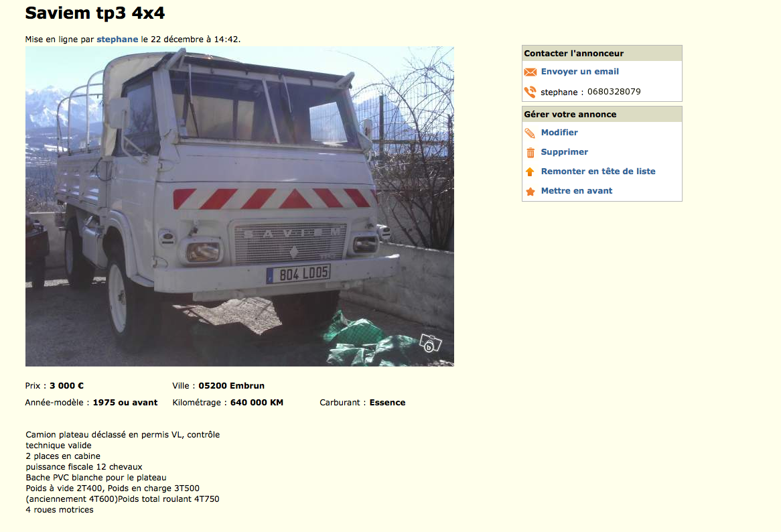The width and height of the screenshot is (781, 532).
Task: Click the orange up-arrow icon
Action: click(530, 172)
